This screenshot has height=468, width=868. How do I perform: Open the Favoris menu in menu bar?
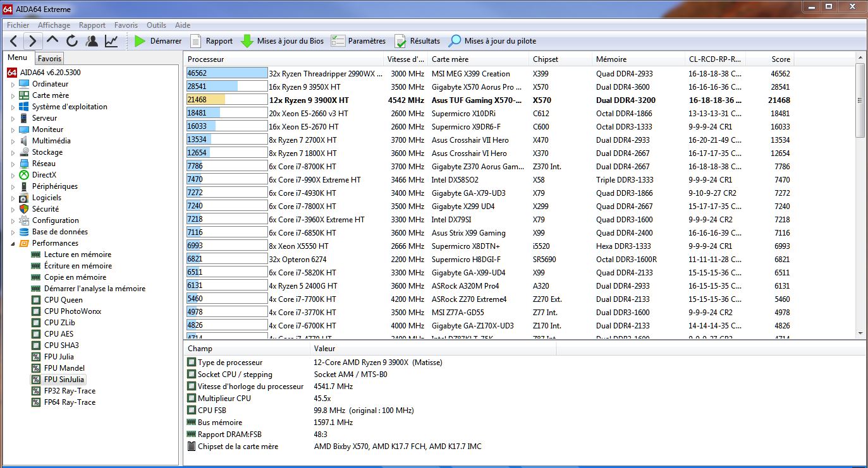click(x=126, y=25)
